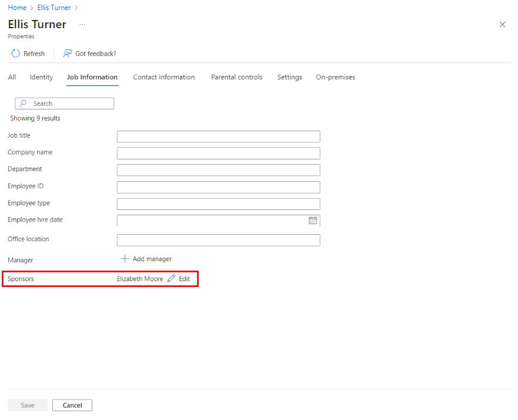518x420 pixels.
Task: Click the Save button
Action: 27,405
